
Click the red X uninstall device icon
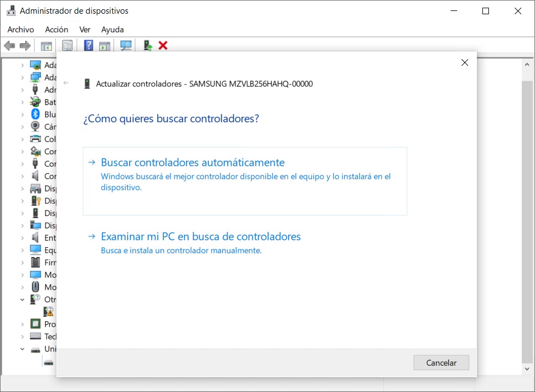click(163, 46)
